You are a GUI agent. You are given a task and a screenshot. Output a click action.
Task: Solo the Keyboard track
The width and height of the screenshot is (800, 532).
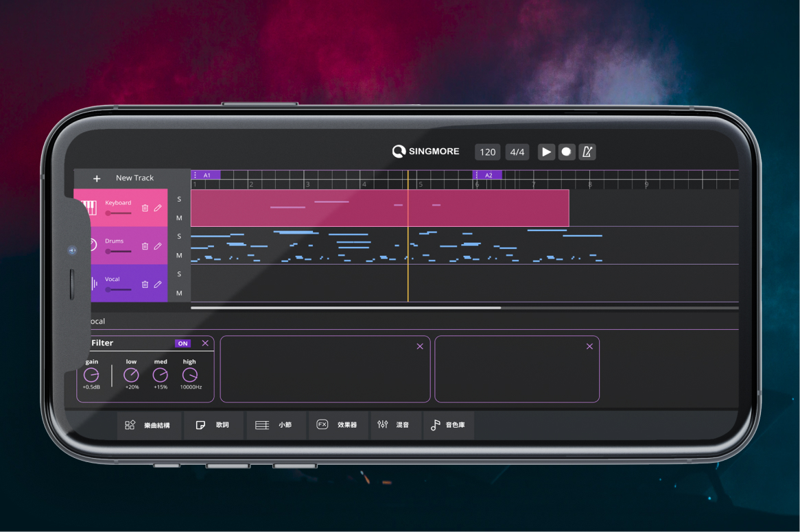click(179, 199)
